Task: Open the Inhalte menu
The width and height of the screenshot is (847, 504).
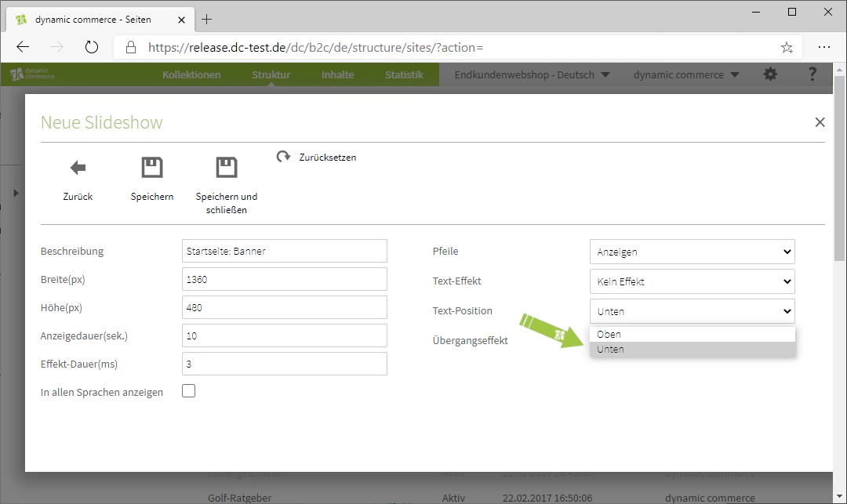Action: 337,74
